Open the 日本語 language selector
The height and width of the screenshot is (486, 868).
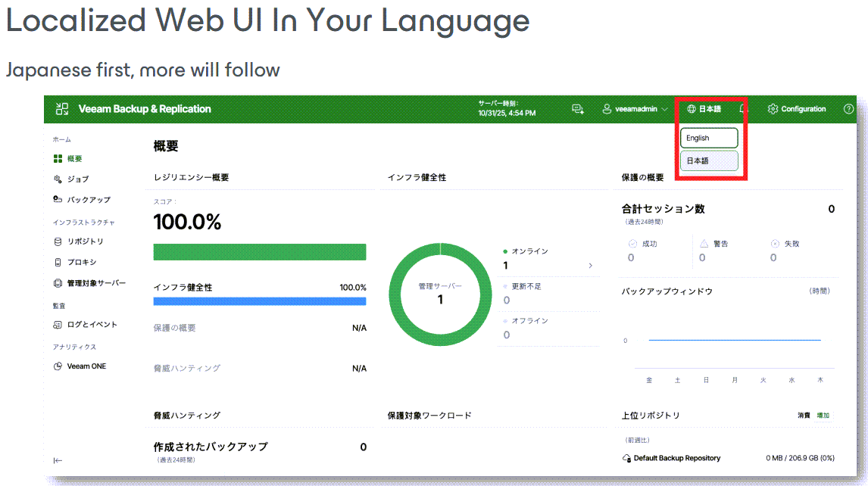tap(704, 109)
